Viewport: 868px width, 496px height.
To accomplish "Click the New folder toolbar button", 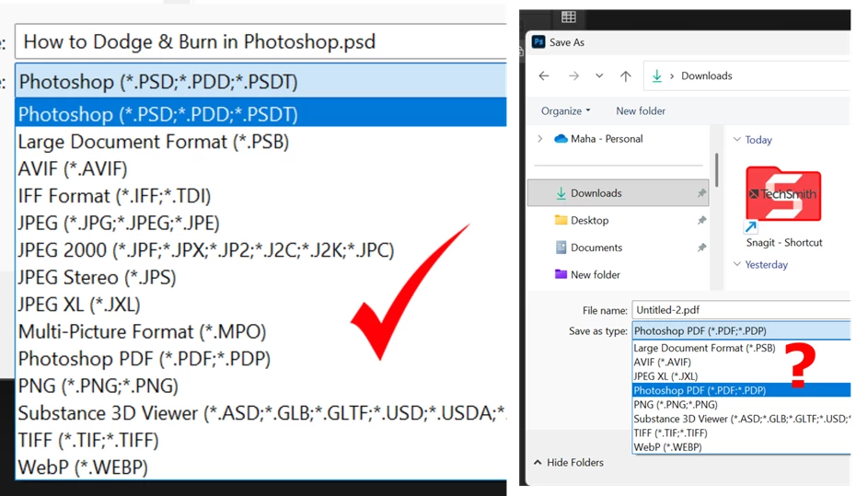I will (641, 110).
